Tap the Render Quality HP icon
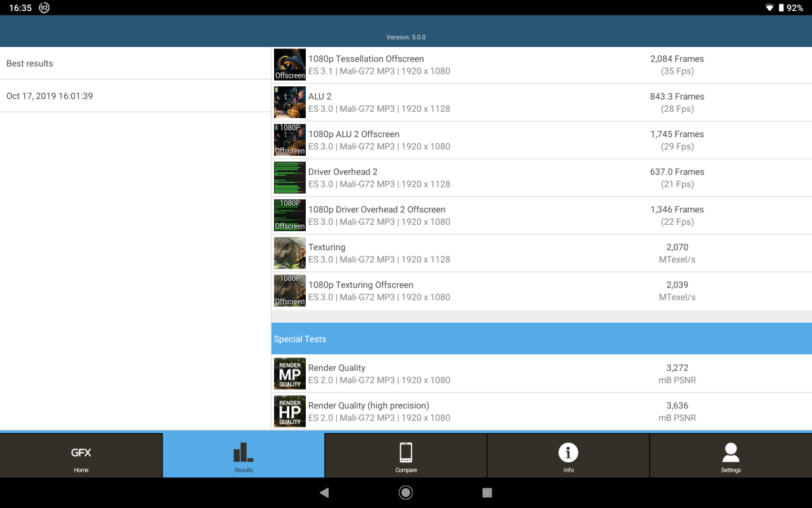Viewport: 812px width, 508px height. point(290,411)
